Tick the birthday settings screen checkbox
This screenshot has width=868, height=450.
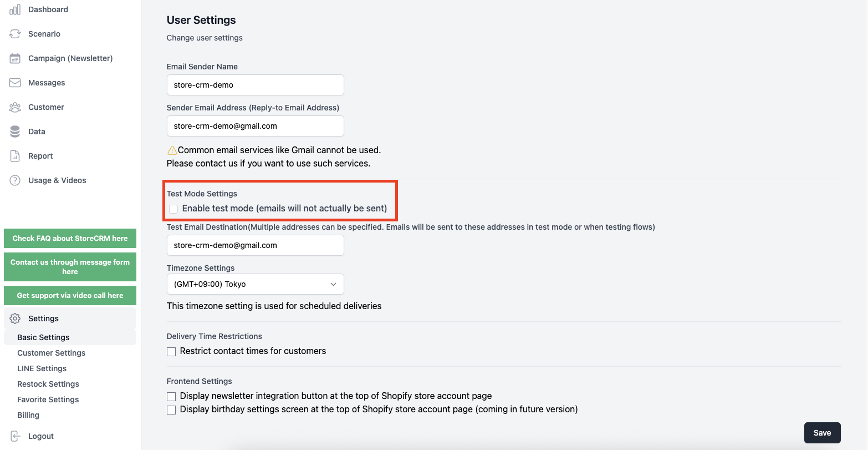[171, 410]
